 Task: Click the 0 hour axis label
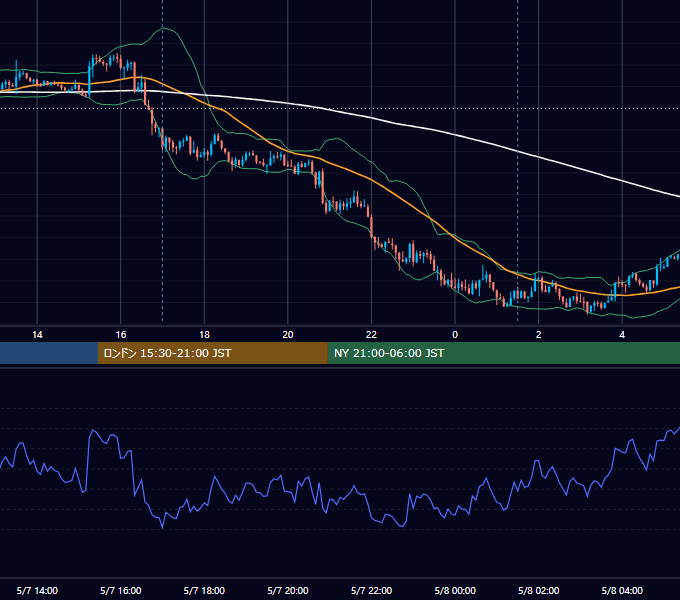point(455,335)
